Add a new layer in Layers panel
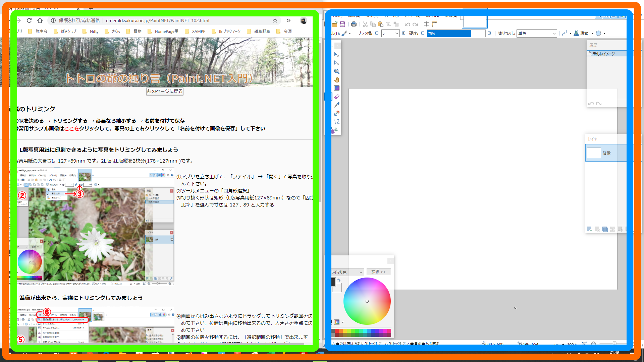 (x=589, y=229)
